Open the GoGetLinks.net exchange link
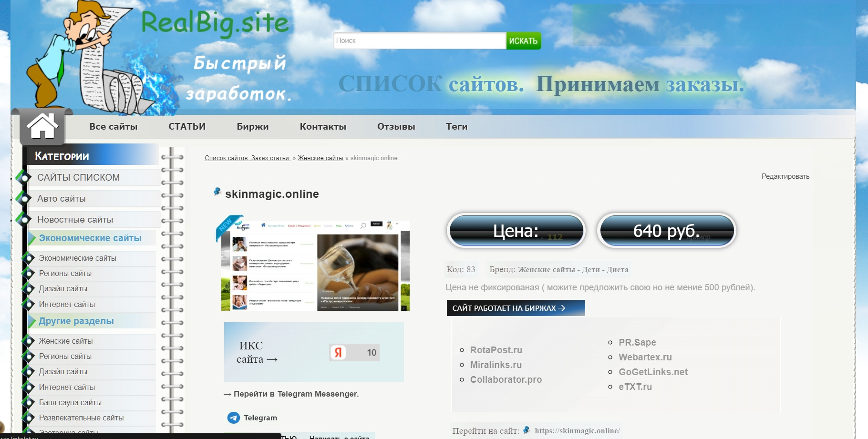868x439 pixels. [x=653, y=372]
